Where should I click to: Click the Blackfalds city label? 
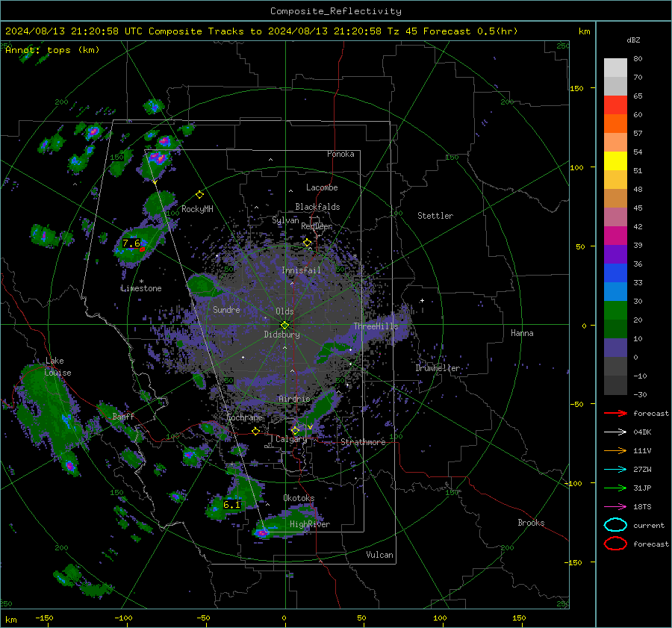click(x=317, y=207)
